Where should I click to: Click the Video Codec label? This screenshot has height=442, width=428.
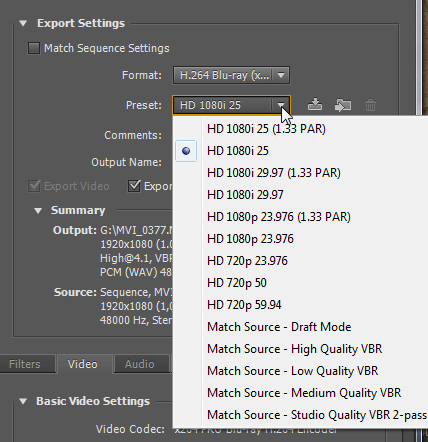130,429
